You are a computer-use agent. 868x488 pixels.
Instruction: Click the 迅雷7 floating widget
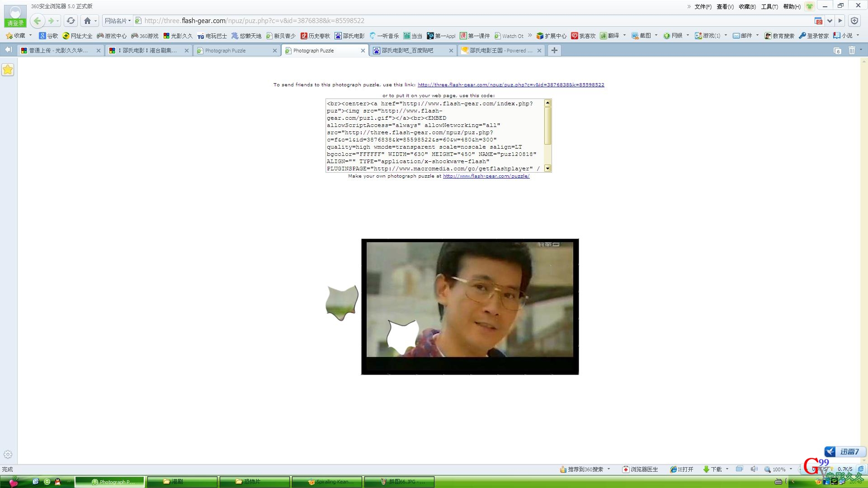pos(844,451)
